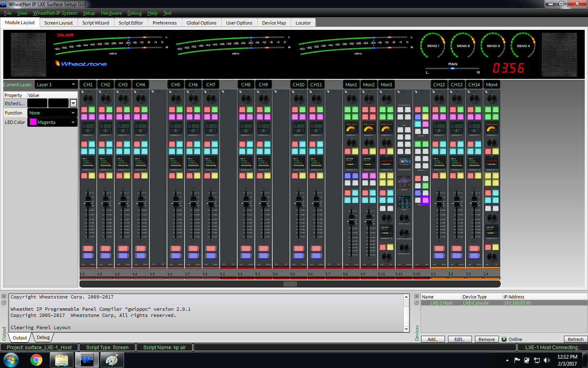Select the Mon2 channel label

pos(369,85)
